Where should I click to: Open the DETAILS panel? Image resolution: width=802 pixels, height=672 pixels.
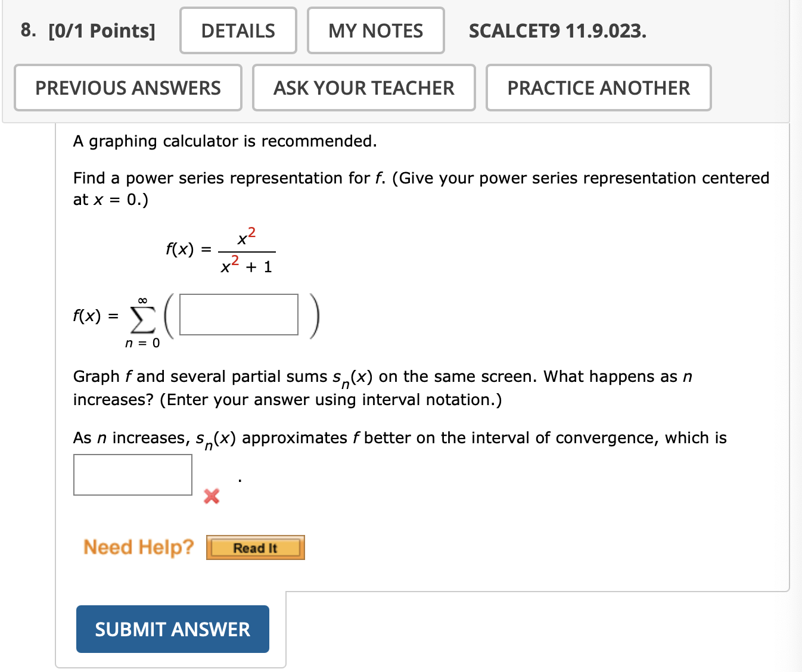click(x=238, y=30)
